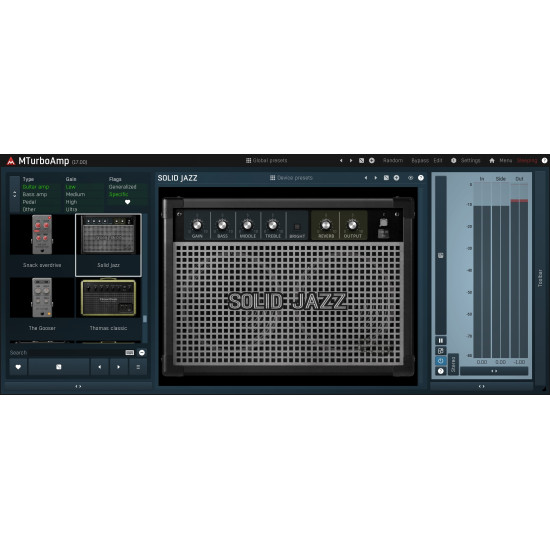This screenshot has width=550, height=550.
Task: Enable meters with blue power button
Action: [x=441, y=361]
